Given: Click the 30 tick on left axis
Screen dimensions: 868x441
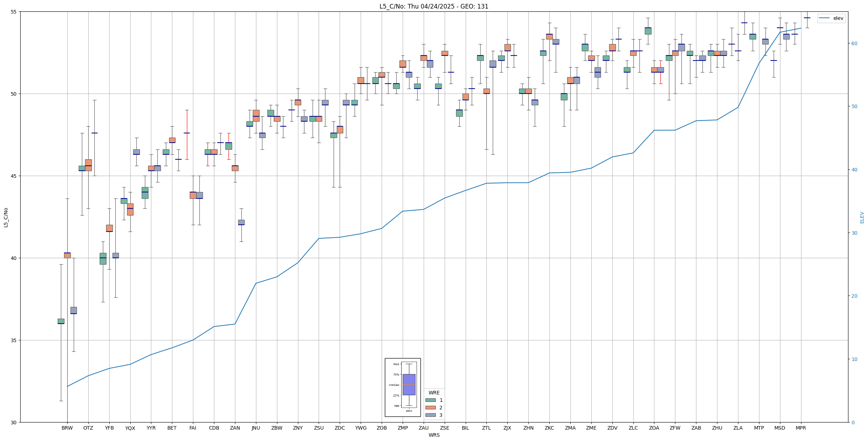Looking at the screenshot, I should (x=14, y=423).
